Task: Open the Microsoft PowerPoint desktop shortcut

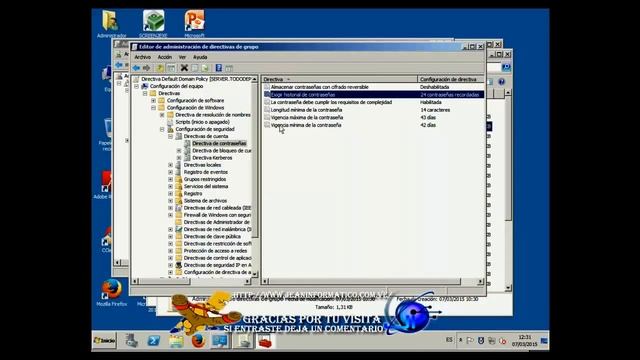Action: pos(194,20)
